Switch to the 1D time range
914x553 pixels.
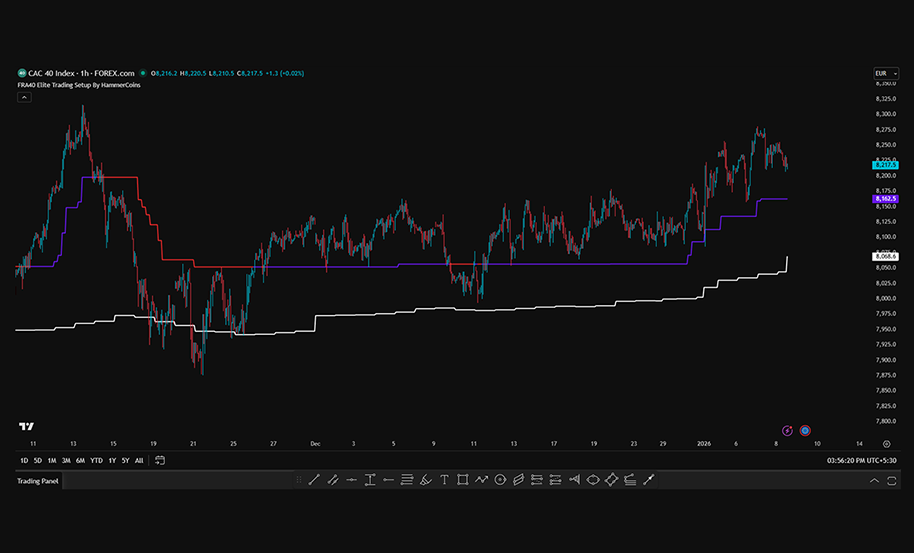24,460
